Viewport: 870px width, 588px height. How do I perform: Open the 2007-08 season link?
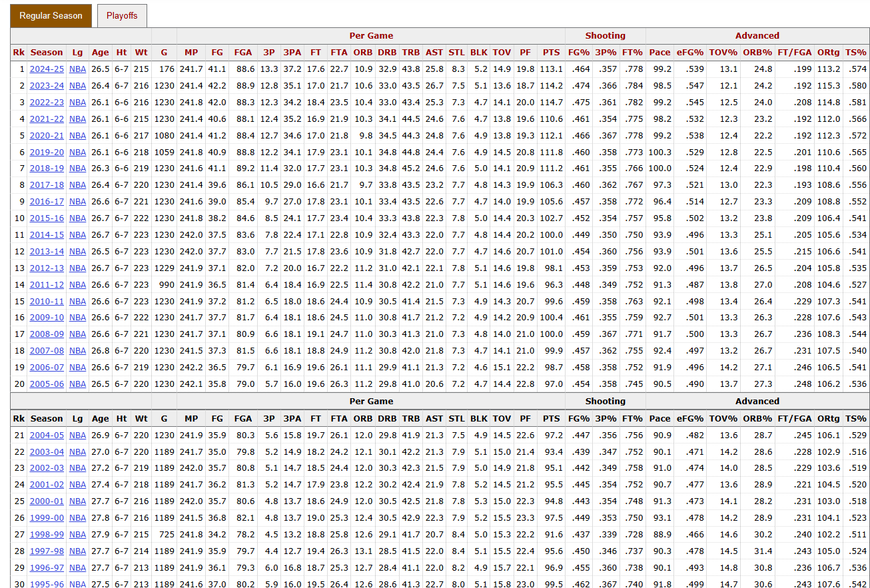click(x=47, y=351)
